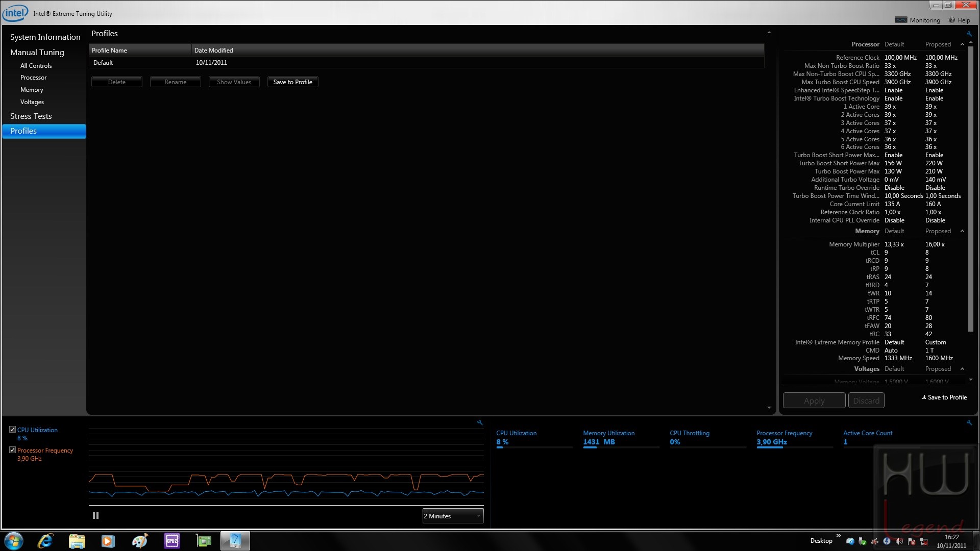980x551 pixels.
Task: Open the Monitoring view icon
Action: pos(901,20)
